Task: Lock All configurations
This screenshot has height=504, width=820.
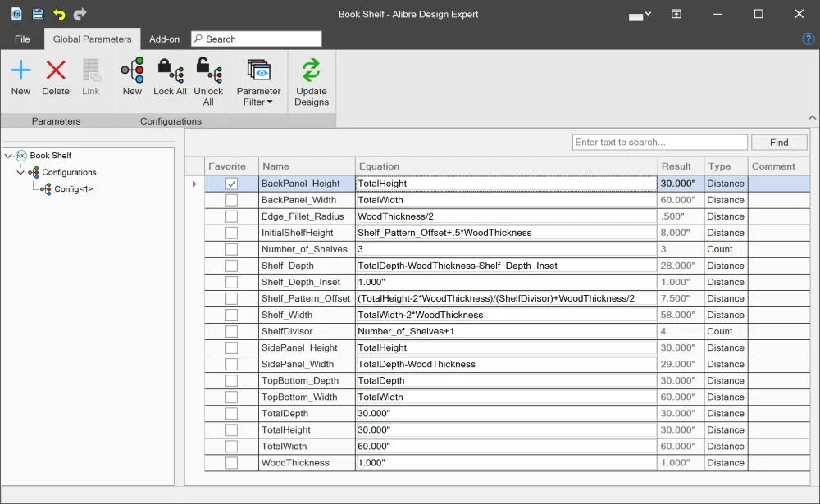Action: pyautogui.click(x=170, y=70)
